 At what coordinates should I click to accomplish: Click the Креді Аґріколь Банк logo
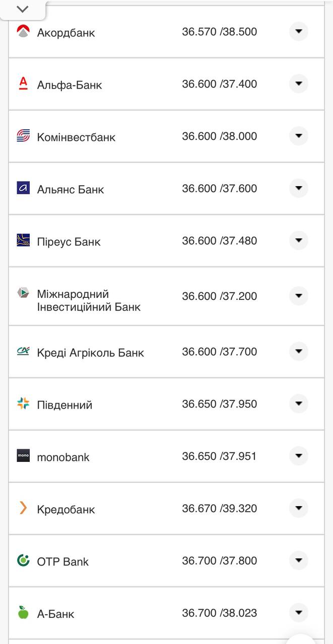coord(22,351)
